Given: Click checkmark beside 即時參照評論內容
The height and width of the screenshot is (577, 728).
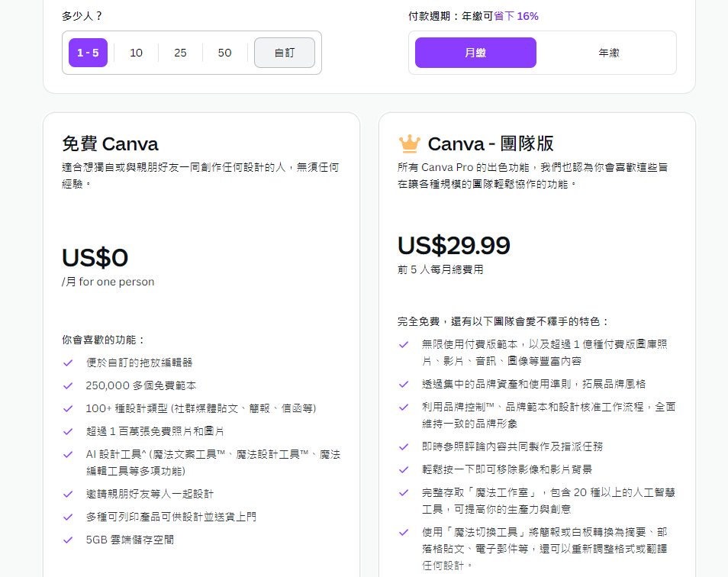Looking at the screenshot, I should 404,446.
